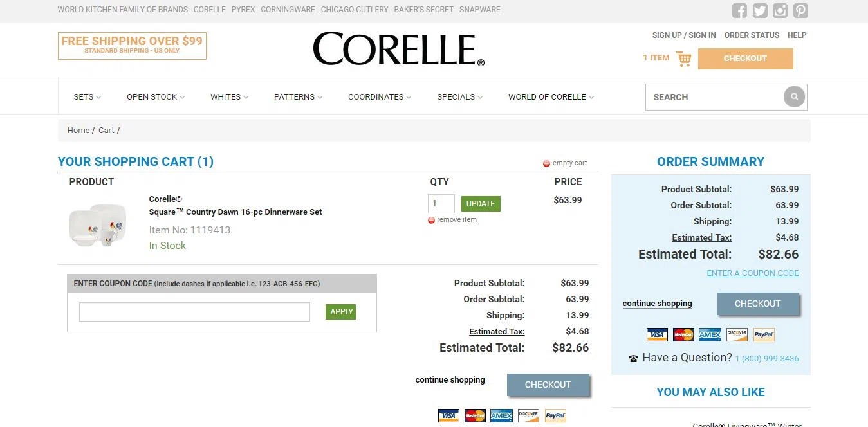The width and height of the screenshot is (868, 427).
Task: Open Square Country Dawn 16-pc Dinnerware Set
Action: click(235, 212)
